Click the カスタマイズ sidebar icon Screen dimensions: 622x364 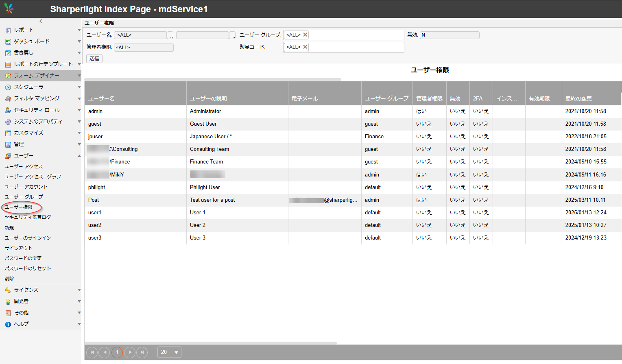coord(8,133)
